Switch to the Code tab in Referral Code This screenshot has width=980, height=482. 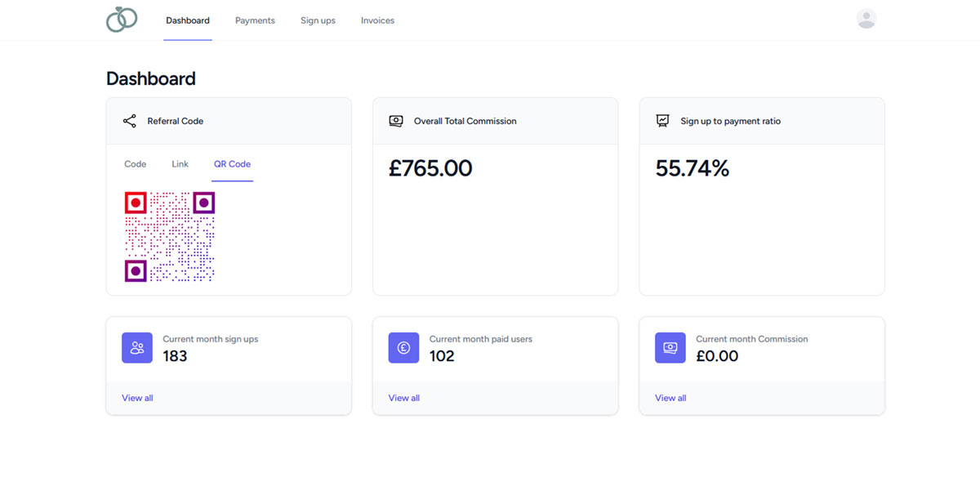(135, 163)
